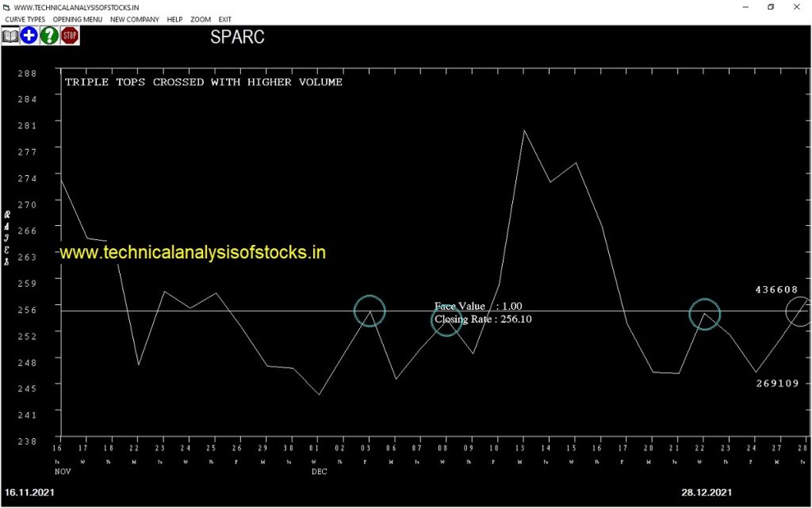Click the green question mark help icon
This screenshot has height=508, width=812.
pyautogui.click(x=49, y=36)
